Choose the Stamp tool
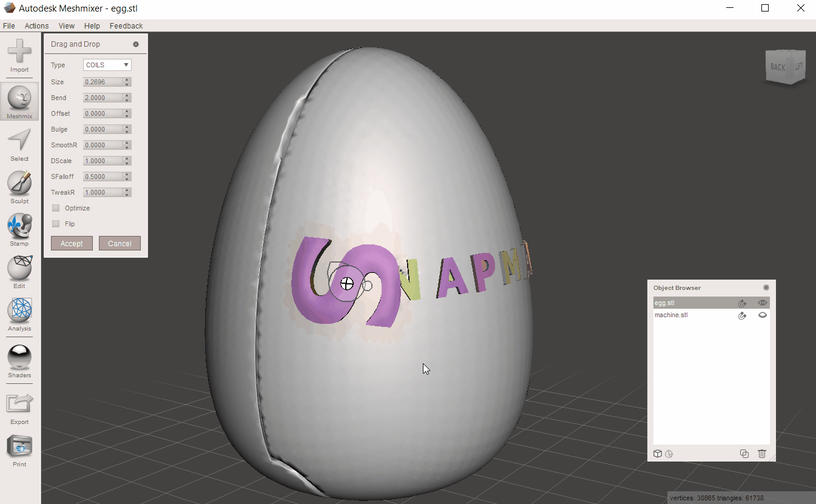The height and width of the screenshot is (504, 816). pyautogui.click(x=19, y=229)
